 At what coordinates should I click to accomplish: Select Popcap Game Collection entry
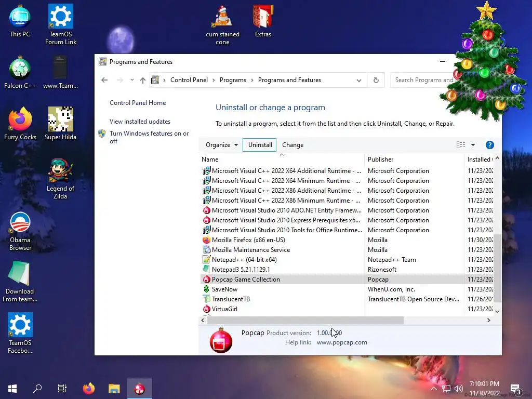[x=347, y=279]
